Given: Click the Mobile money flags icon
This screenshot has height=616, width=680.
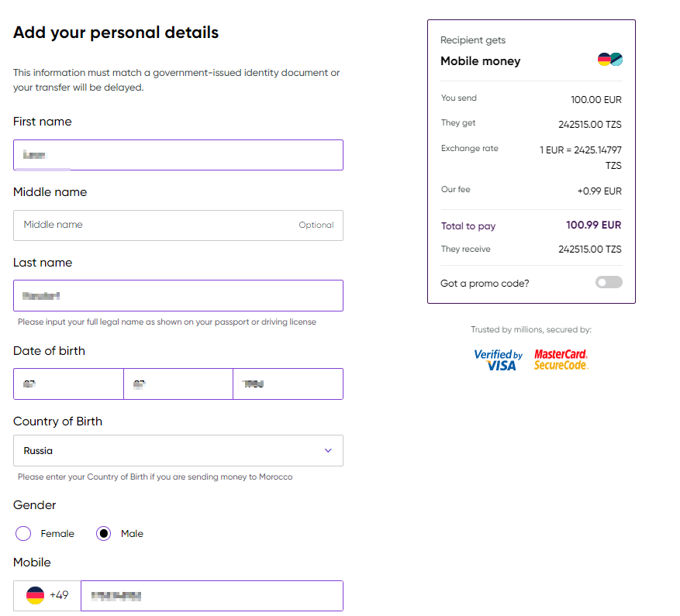Looking at the screenshot, I should (x=609, y=60).
